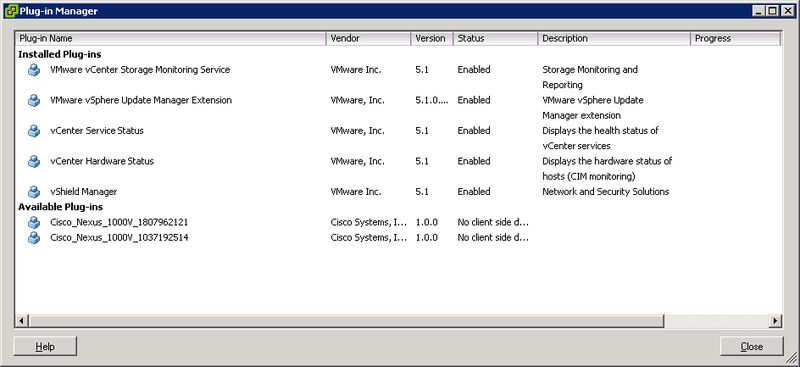Viewport: 800px width, 367px height.
Task: Click the Installed Plug-ins group heading
Action: click(60, 54)
